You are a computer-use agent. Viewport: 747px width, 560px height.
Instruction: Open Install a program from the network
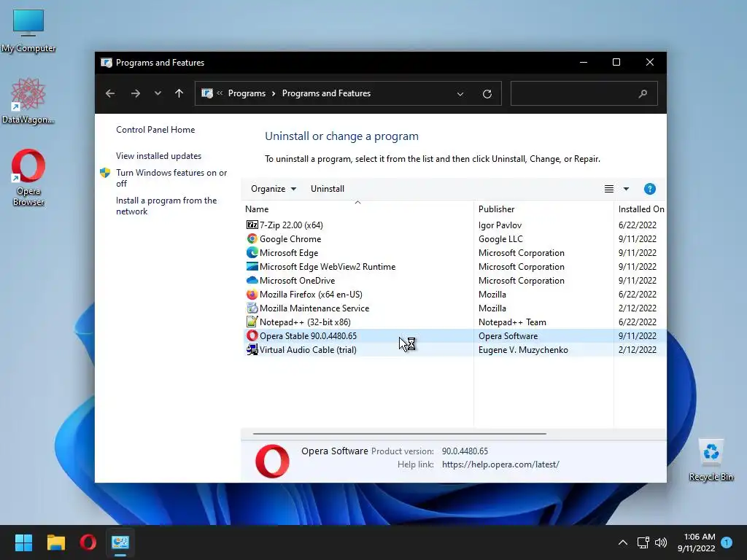[x=166, y=206]
